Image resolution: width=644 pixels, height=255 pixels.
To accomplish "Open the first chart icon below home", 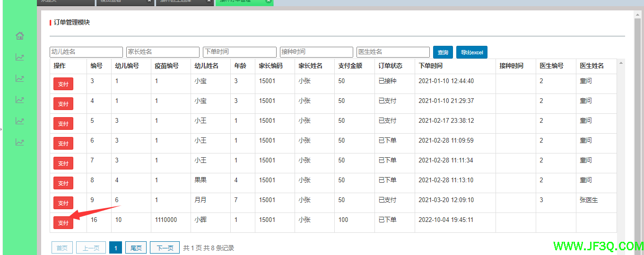I will pyautogui.click(x=19, y=57).
